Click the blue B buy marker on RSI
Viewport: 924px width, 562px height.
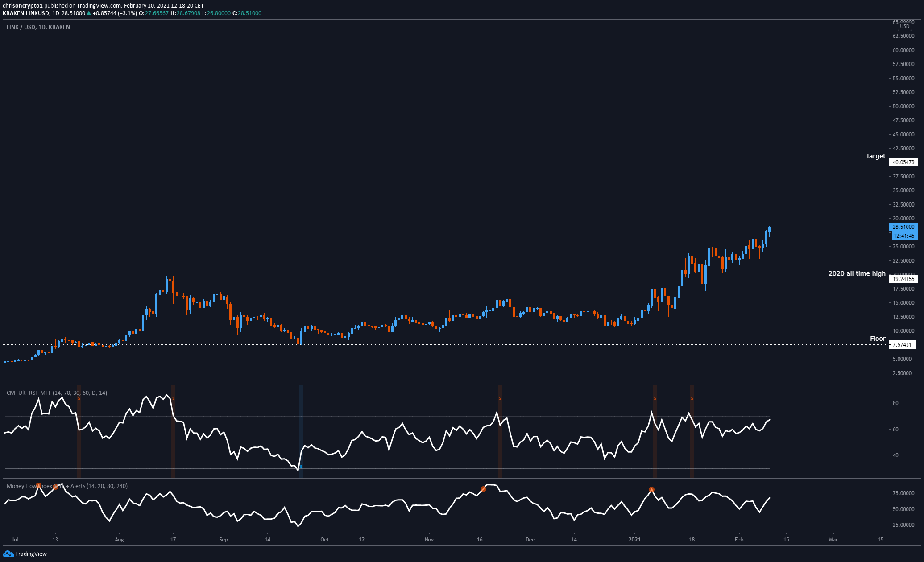[x=301, y=467]
